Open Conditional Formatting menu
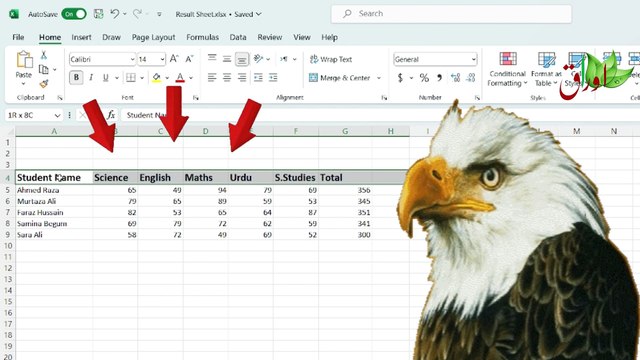The width and height of the screenshot is (640, 360). tap(507, 69)
